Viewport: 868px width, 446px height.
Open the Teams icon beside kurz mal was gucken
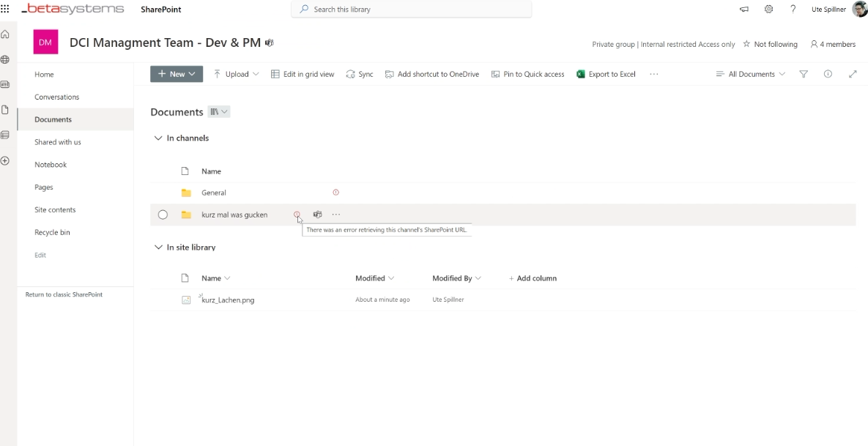coord(317,214)
